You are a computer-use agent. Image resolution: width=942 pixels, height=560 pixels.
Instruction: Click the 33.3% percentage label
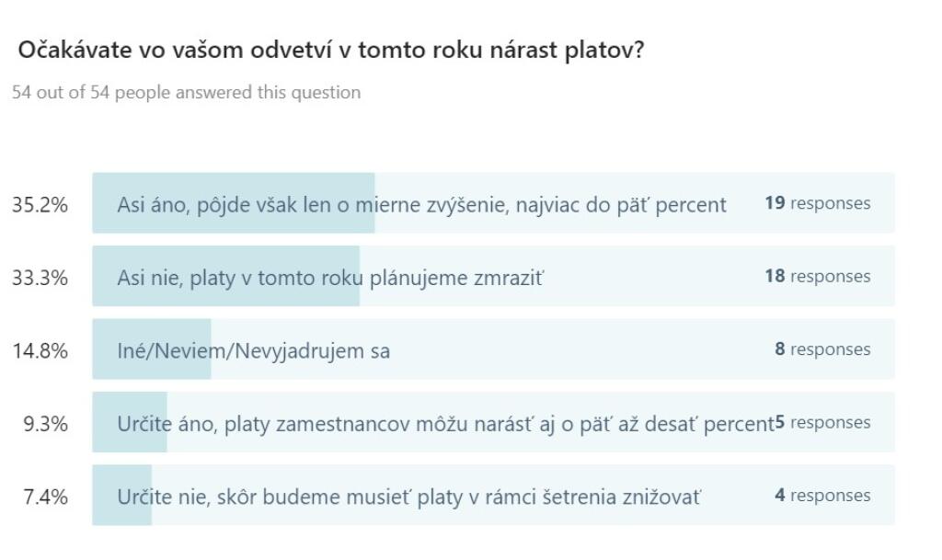40,278
